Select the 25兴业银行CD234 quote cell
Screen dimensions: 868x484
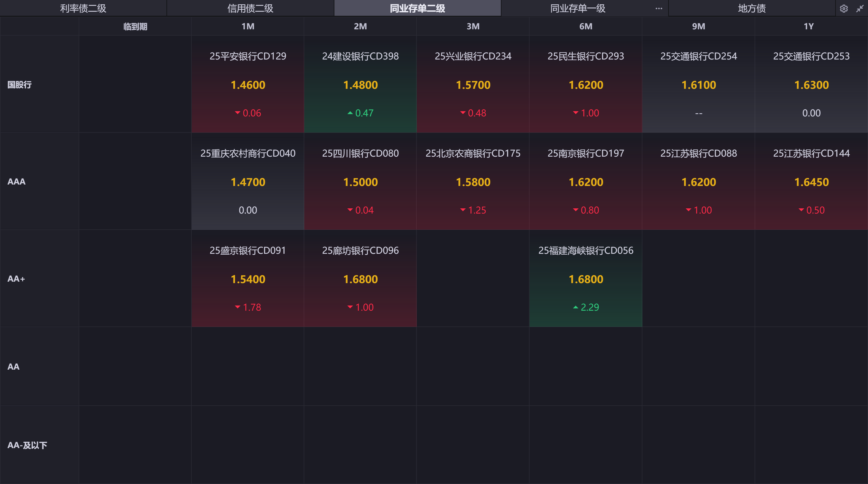(x=473, y=84)
